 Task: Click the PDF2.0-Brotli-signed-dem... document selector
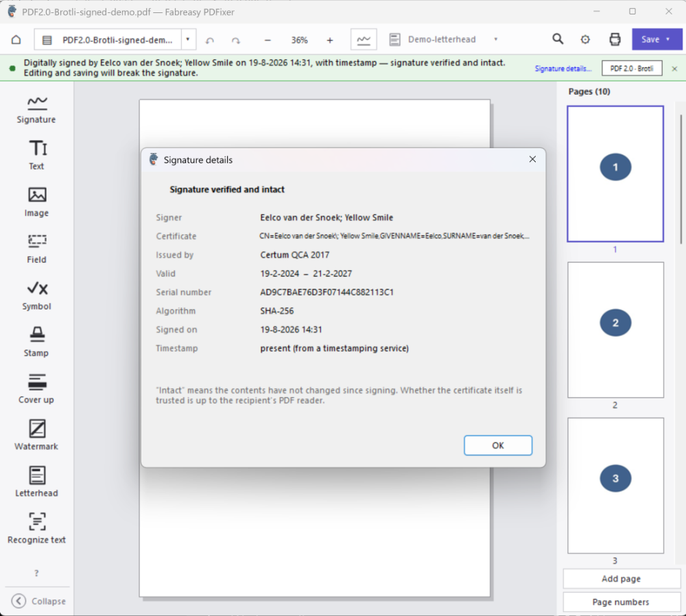coord(108,40)
